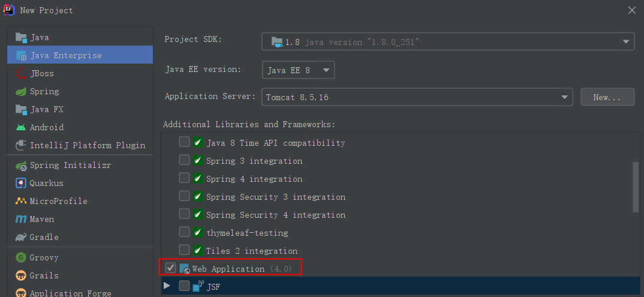Click the IntelliJ Platform Plugin icon
The height and width of the screenshot is (297, 644).
21,145
